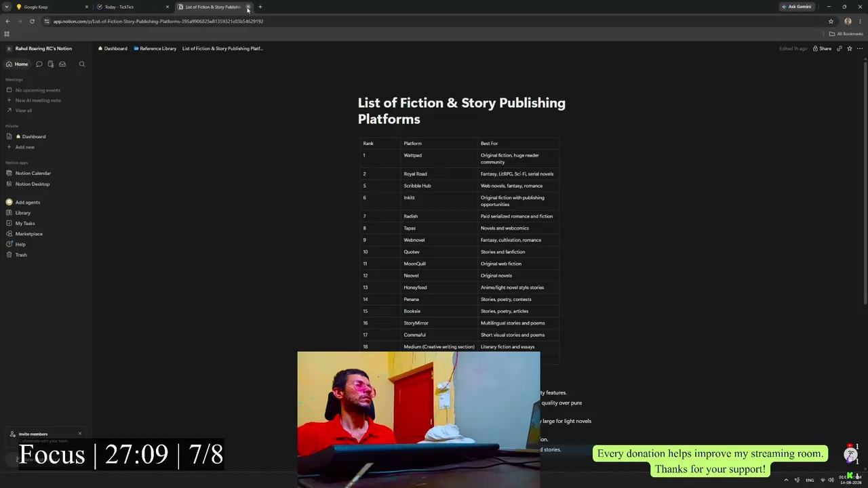Image resolution: width=868 pixels, height=488 pixels.
Task: Click View all meetings
Action: 24,110
